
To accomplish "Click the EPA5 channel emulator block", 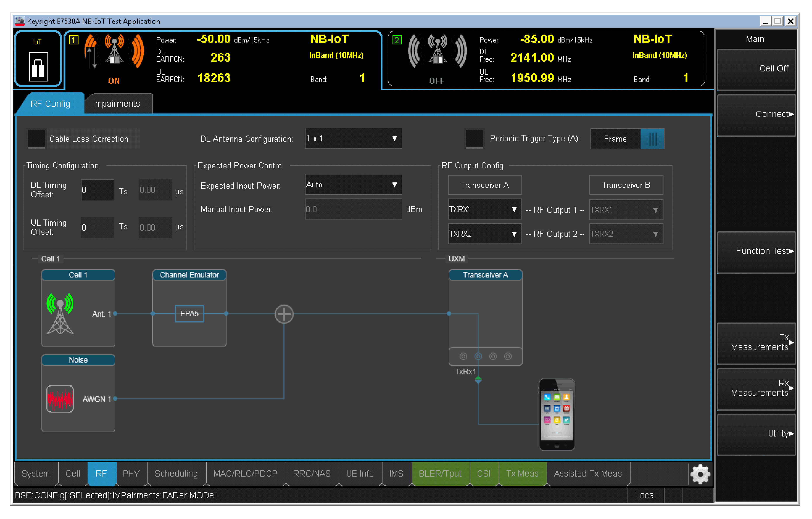I will [189, 314].
